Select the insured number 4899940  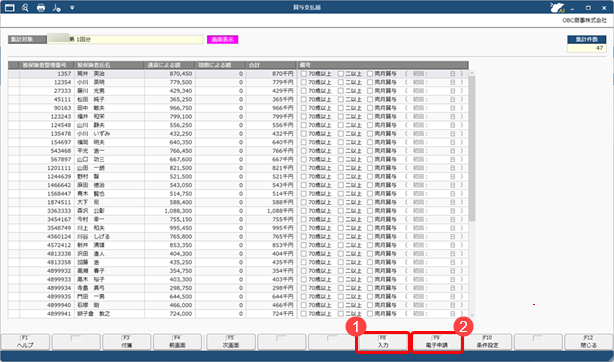pyautogui.click(x=47, y=305)
